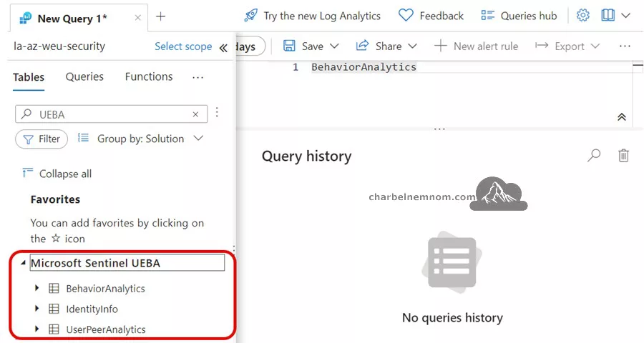Search the query history
The image size is (644, 343).
click(594, 156)
